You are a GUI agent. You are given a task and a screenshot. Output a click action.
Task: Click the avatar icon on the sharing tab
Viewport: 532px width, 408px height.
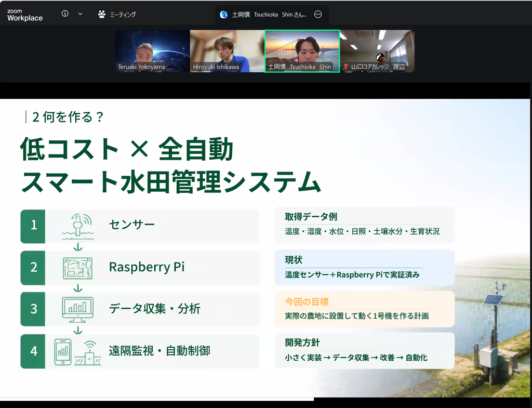pos(223,15)
